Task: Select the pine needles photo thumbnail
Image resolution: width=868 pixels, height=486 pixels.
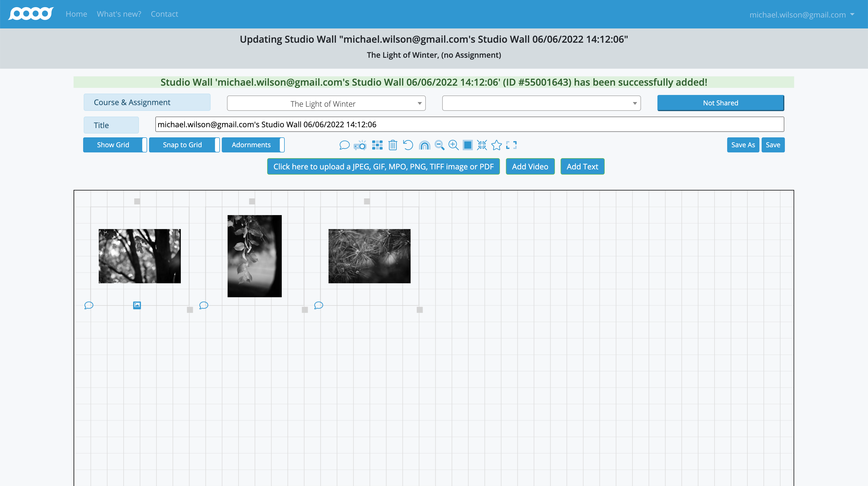Action: pos(370,256)
